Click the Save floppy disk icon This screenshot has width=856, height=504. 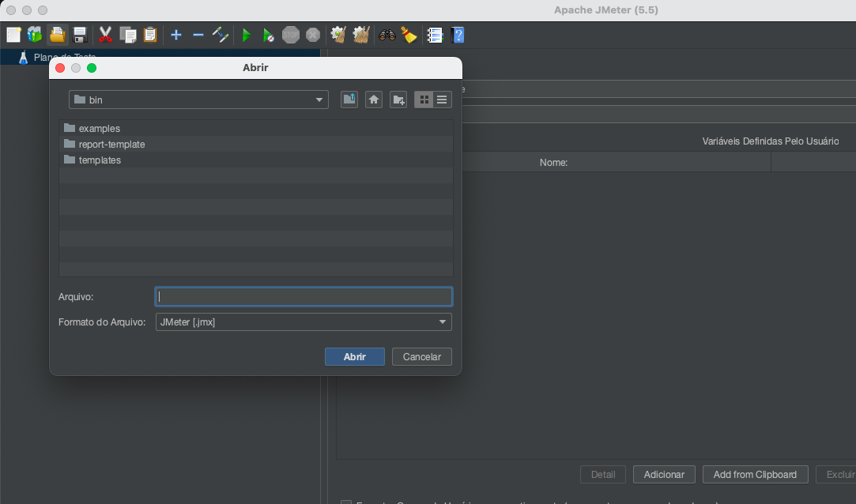(80, 35)
